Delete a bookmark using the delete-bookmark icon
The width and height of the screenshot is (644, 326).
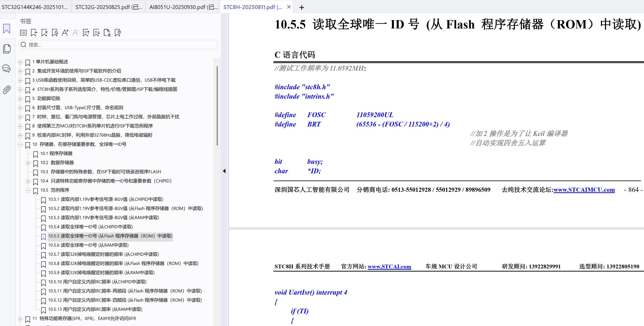coord(45,32)
